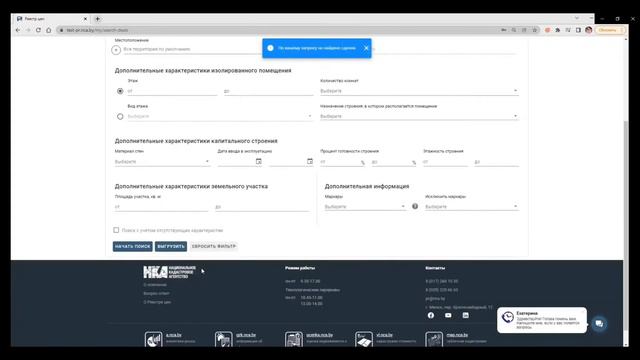Image resolution: width=640 pixels, height=360 pixels.
Task: Follow the a.nca.by text link
Action: click(174, 335)
